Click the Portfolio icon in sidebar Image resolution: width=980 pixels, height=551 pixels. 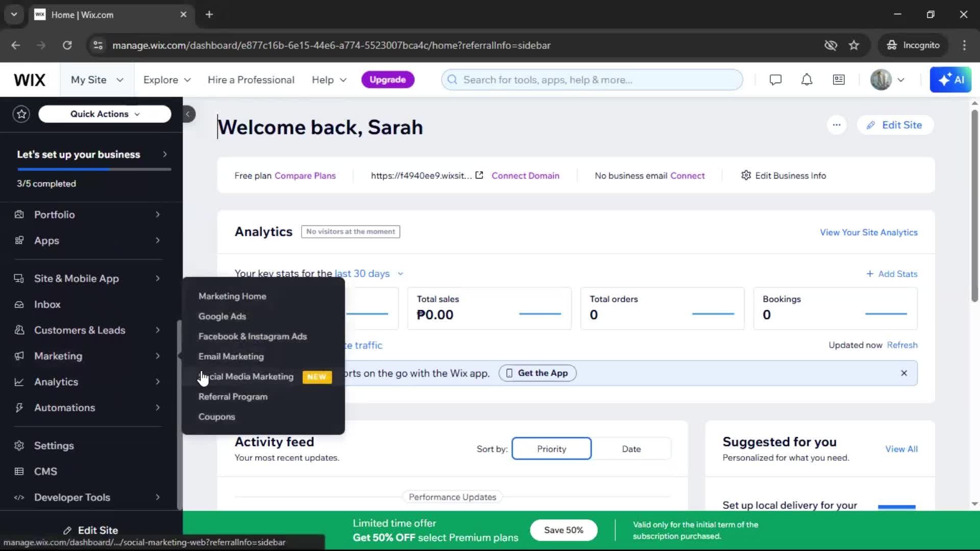19,214
